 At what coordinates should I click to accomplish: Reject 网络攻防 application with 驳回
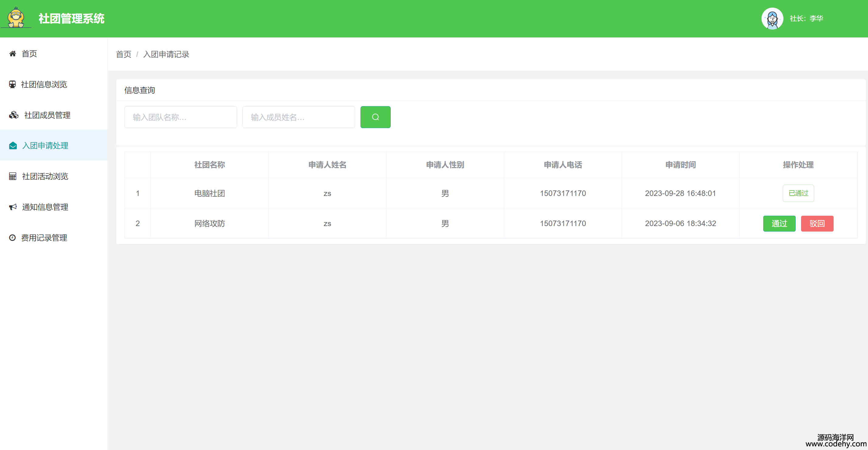pyautogui.click(x=817, y=224)
